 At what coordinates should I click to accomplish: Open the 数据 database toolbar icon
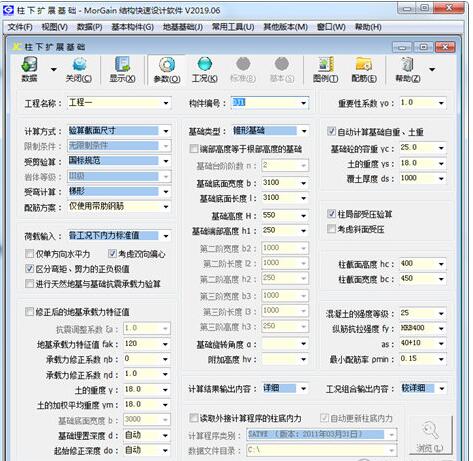point(29,69)
